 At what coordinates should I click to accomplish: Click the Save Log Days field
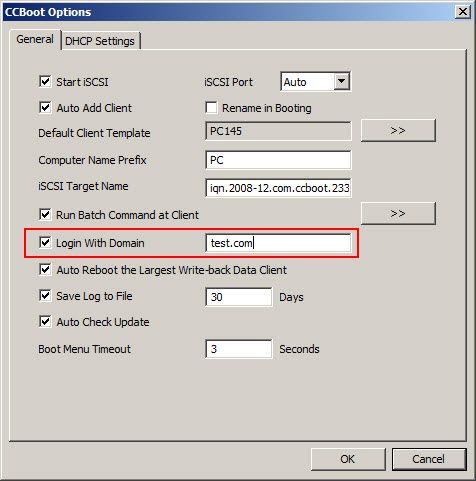[239, 297]
